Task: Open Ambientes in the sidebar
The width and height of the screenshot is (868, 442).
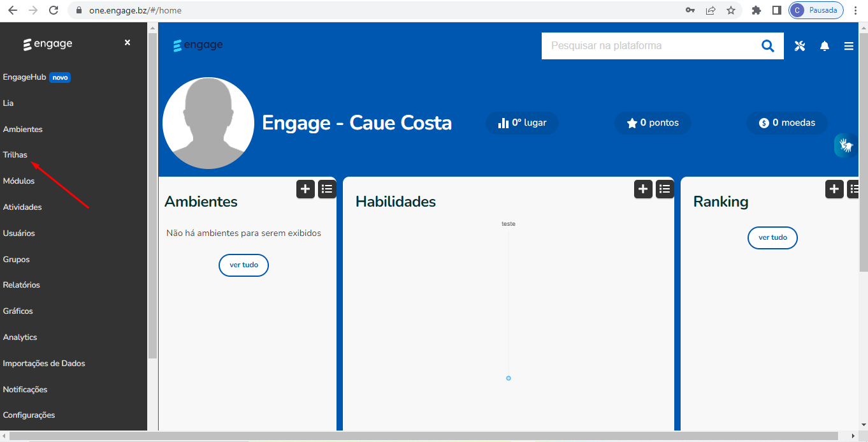Action: coord(23,129)
